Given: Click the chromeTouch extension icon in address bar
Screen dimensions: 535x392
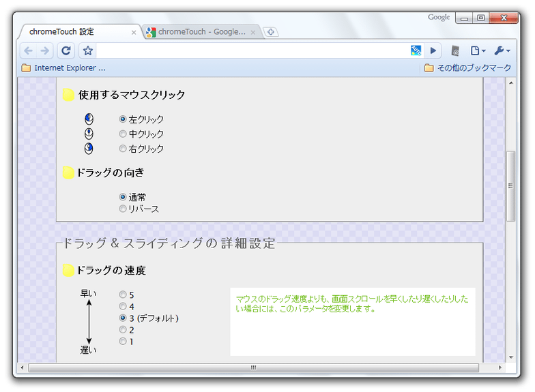Looking at the screenshot, I should [416, 50].
